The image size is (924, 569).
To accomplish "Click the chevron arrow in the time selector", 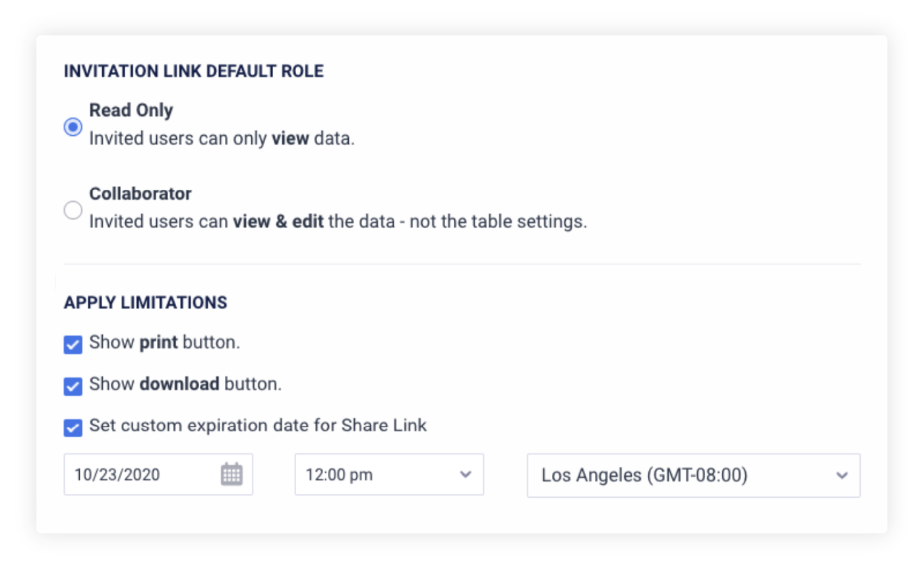I will coord(466,474).
